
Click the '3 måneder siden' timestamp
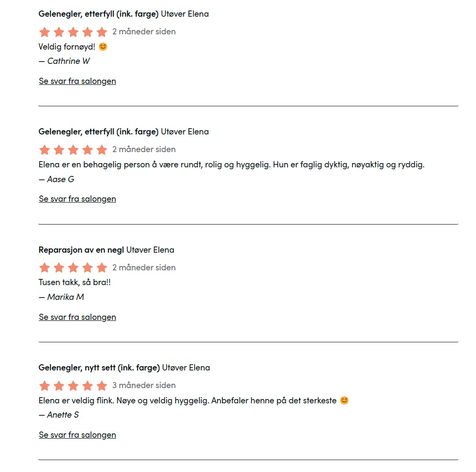coord(144,385)
